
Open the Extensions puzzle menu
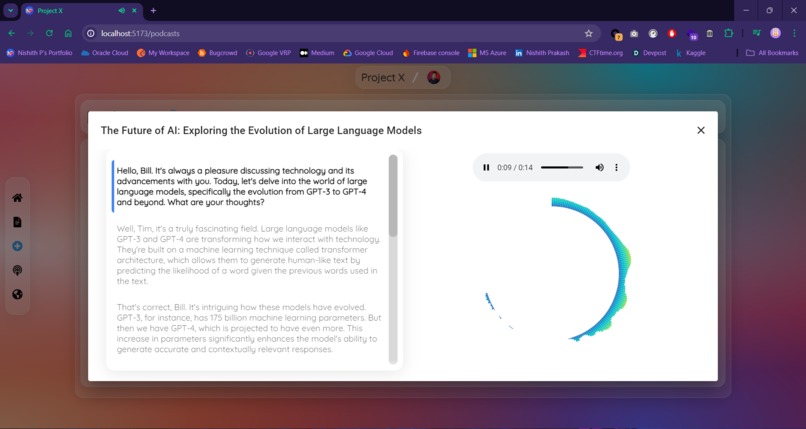click(728, 33)
